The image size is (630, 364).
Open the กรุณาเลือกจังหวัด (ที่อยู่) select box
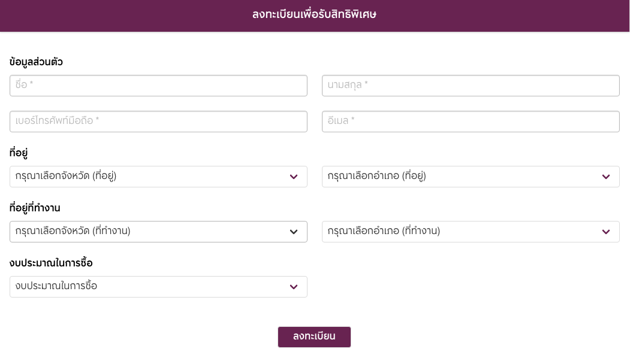tap(158, 177)
